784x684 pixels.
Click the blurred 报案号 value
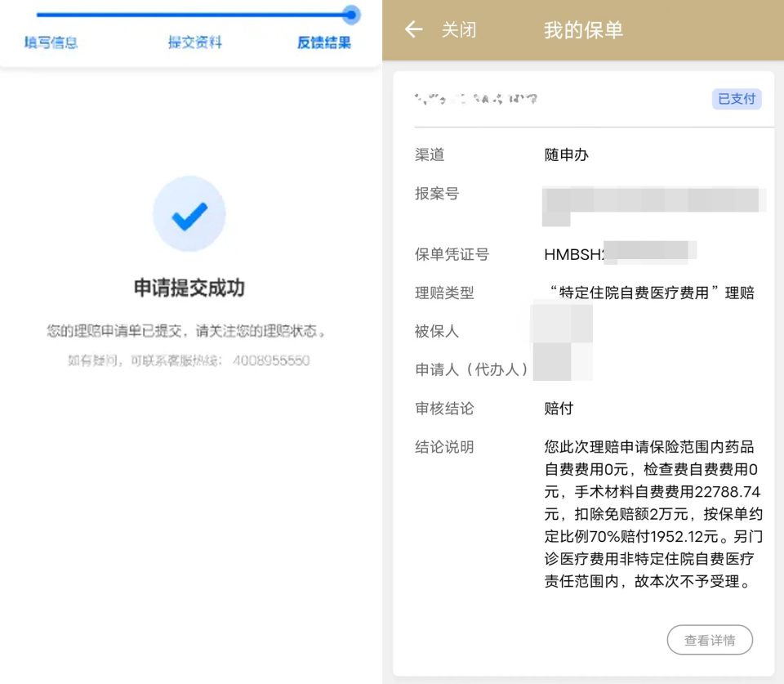click(653, 200)
